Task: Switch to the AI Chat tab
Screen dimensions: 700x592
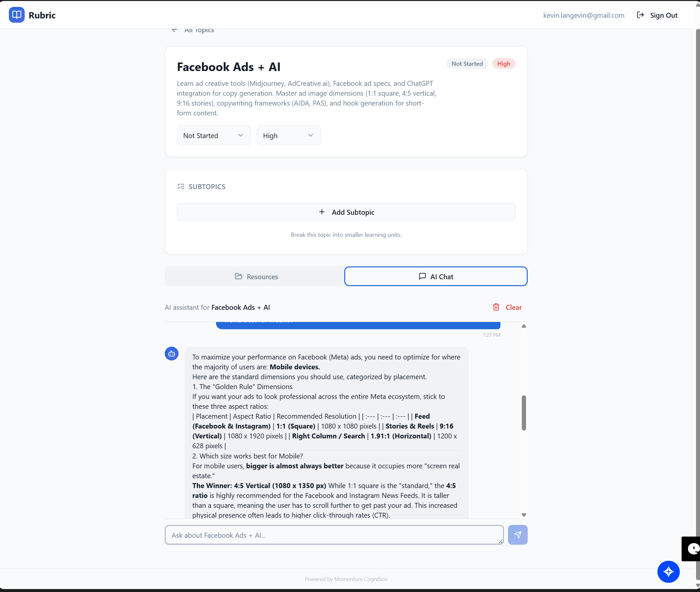Action: [435, 276]
